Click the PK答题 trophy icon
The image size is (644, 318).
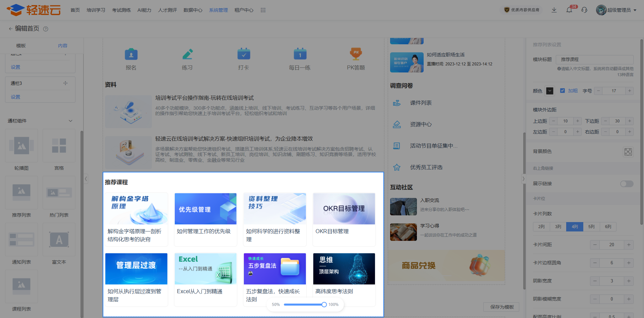[356, 54]
